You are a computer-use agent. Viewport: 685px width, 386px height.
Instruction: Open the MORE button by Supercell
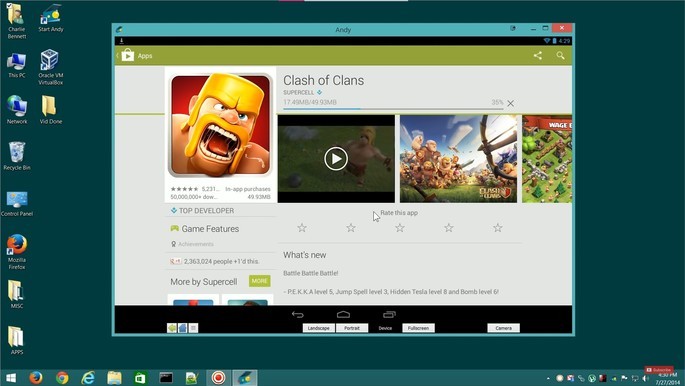259,281
